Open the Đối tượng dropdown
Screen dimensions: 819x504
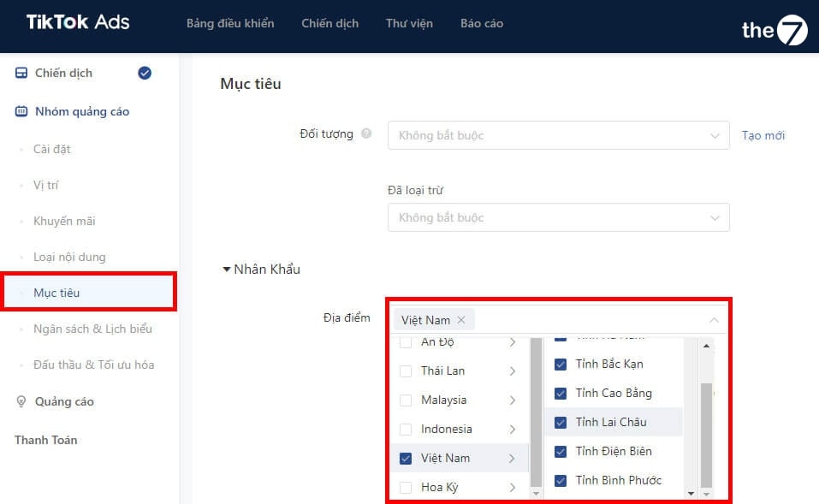(x=558, y=135)
